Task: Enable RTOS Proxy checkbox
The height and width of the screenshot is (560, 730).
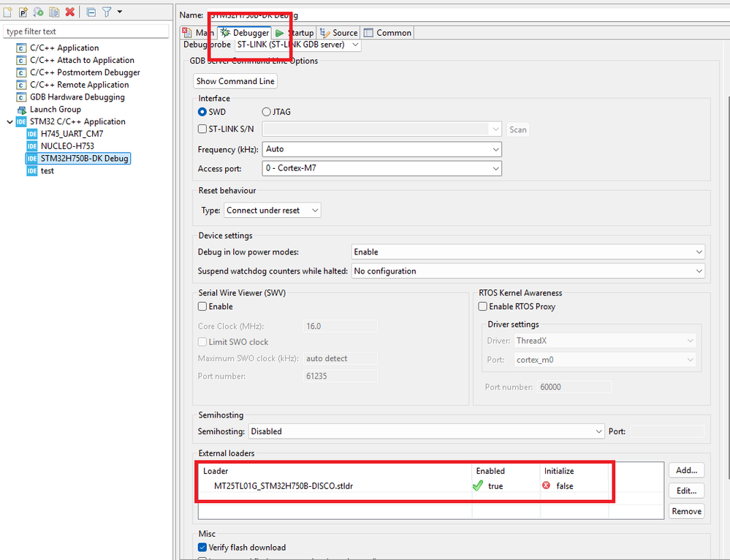Action: coord(483,306)
